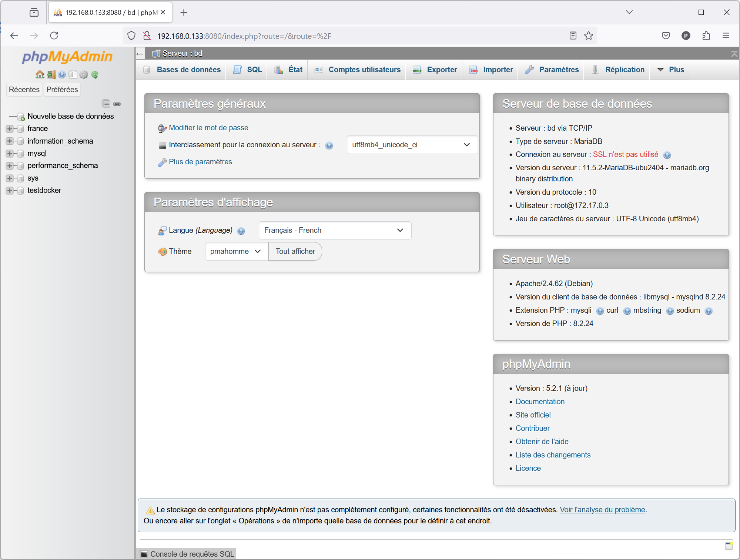This screenshot has height=560, width=740.
Task: Open the Paramètres tab
Action: (x=552, y=70)
